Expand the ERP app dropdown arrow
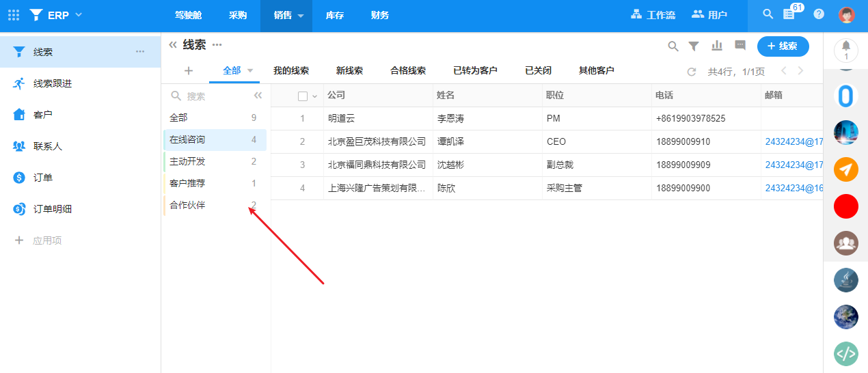 [79, 15]
